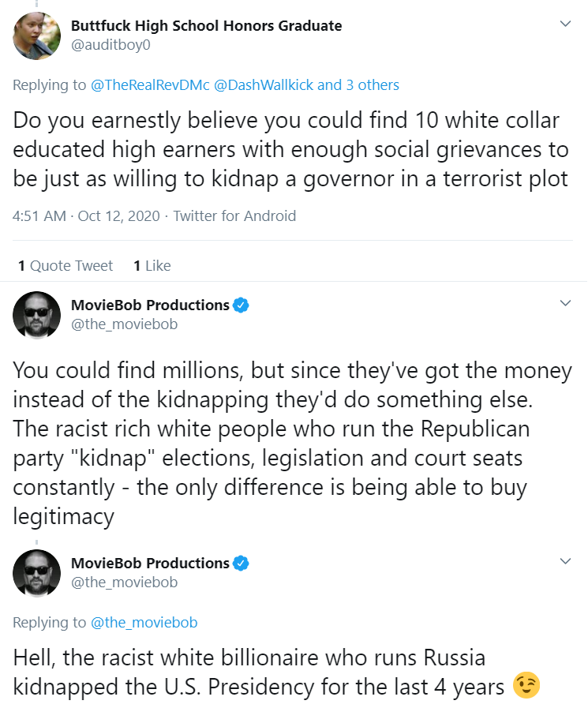View the 1 Quote Tweet
588x708 pixels.
(65, 265)
